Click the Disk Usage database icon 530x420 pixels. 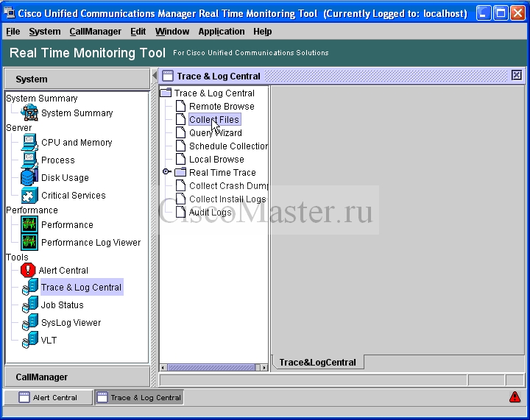pos(29,177)
